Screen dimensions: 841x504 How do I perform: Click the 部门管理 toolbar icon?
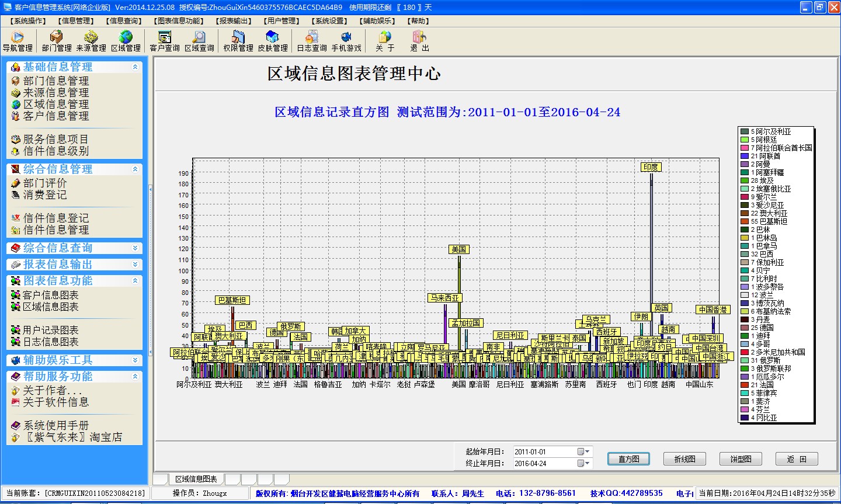pos(57,41)
